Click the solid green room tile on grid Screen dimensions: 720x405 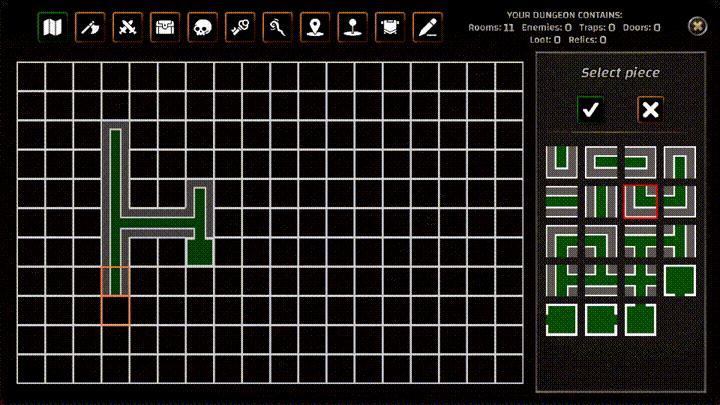(x=200, y=252)
